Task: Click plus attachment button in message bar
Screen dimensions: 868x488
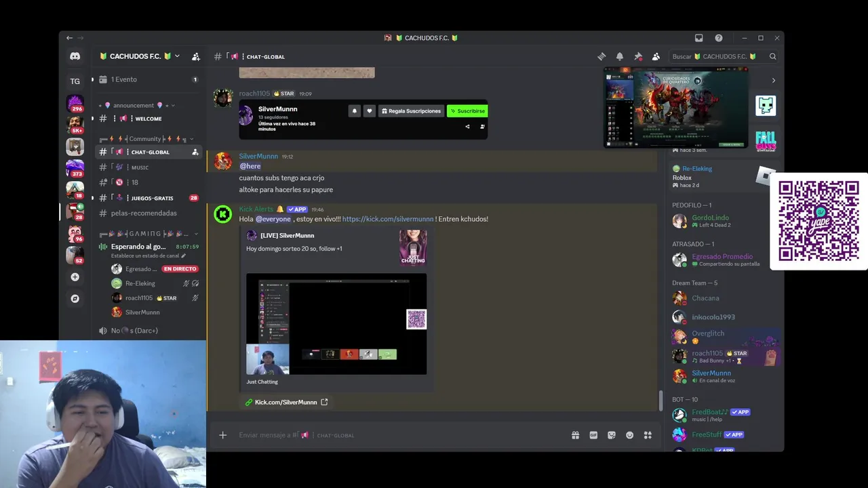Action: pos(222,435)
